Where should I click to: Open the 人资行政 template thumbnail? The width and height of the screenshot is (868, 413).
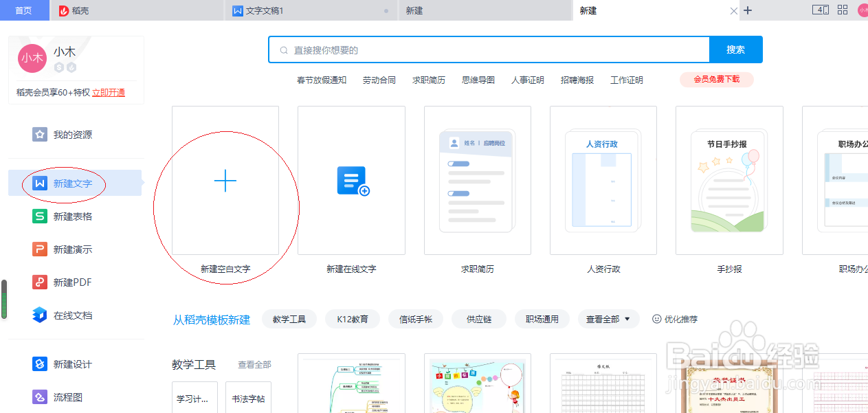(x=603, y=180)
